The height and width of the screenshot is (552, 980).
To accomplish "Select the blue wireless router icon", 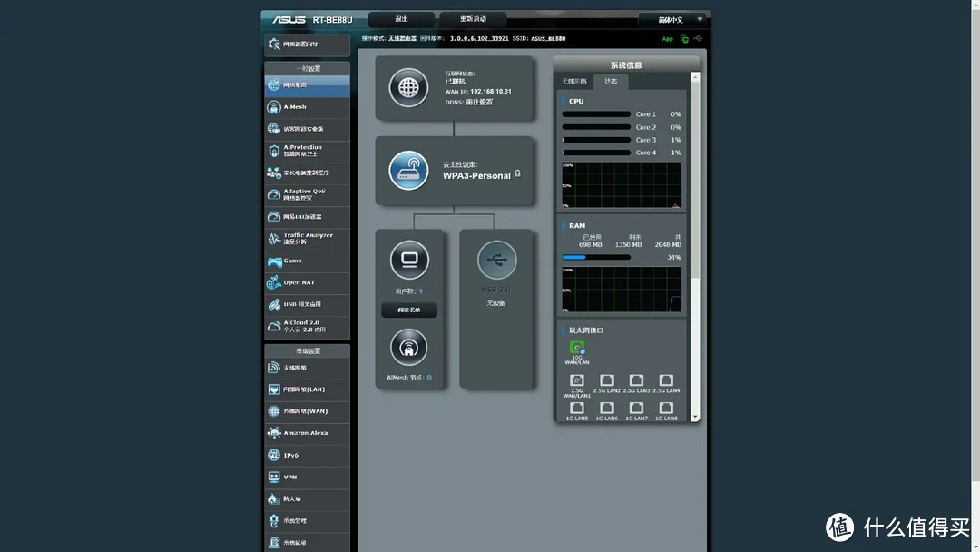I will pyautogui.click(x=408, y=170).
